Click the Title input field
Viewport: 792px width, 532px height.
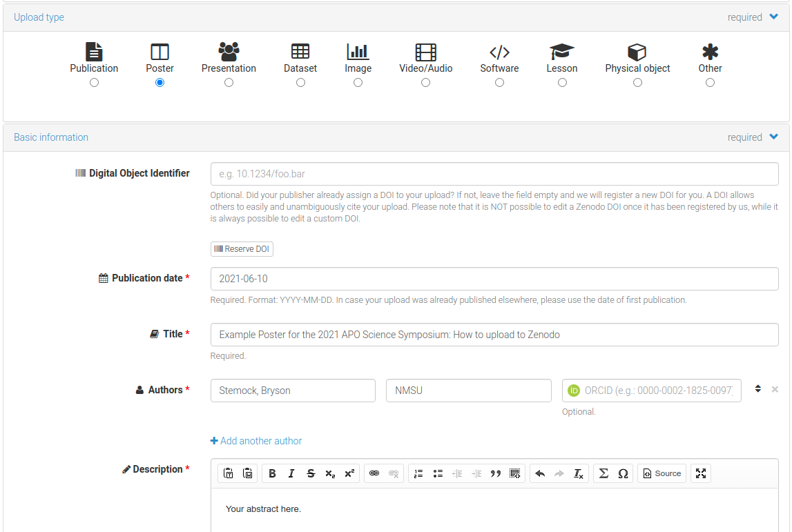[x=494, y=335]
